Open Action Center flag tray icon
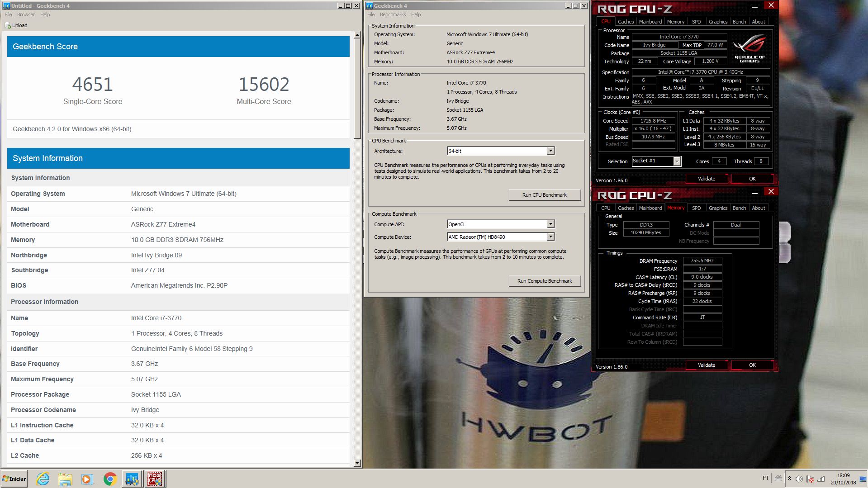Viewport: 868px width, 488px height. coord(810,479)
